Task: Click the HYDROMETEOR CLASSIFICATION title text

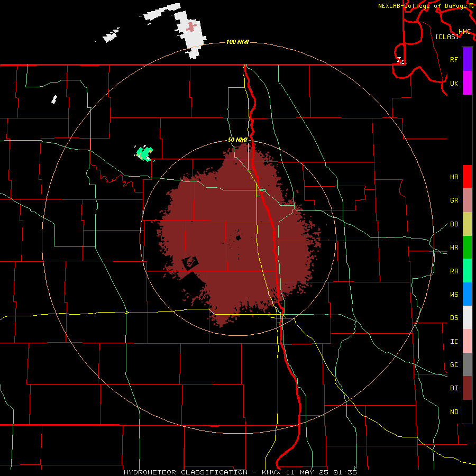Action: tap(186, 472)
